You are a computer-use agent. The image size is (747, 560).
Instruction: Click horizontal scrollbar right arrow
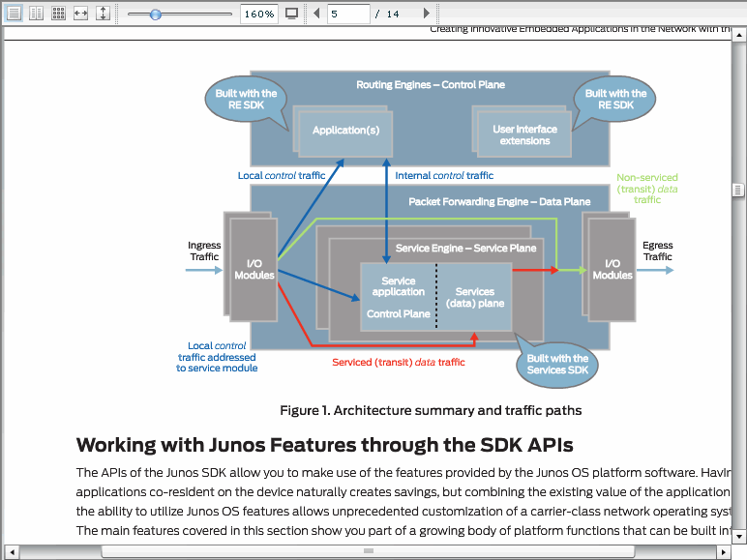tap(724, 552)
